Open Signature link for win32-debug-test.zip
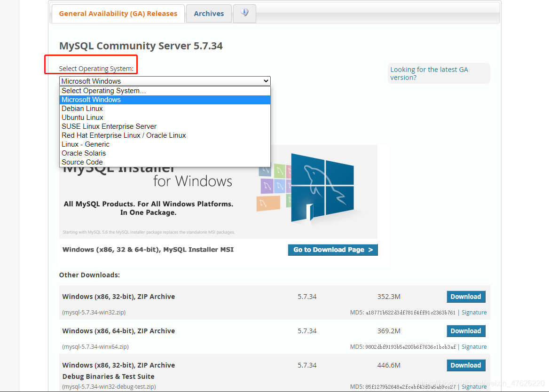The image size is (549, 392). click(474, 387)
